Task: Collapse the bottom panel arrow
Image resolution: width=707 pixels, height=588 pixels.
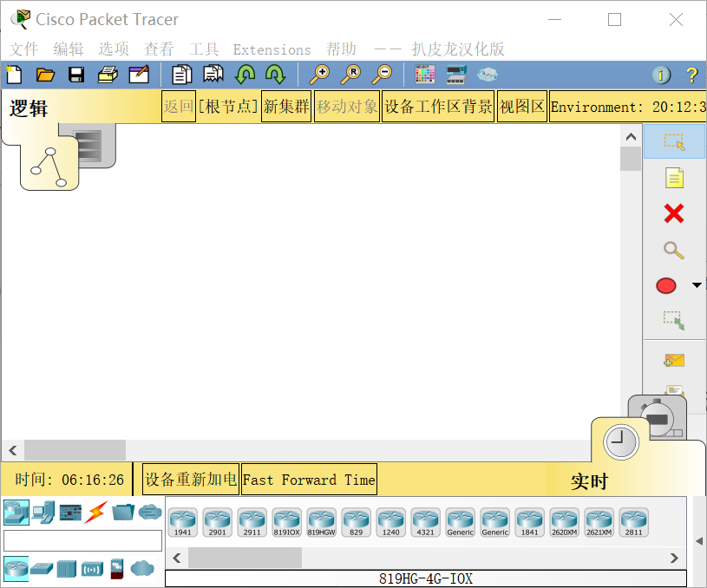Action: click(699, 540)
